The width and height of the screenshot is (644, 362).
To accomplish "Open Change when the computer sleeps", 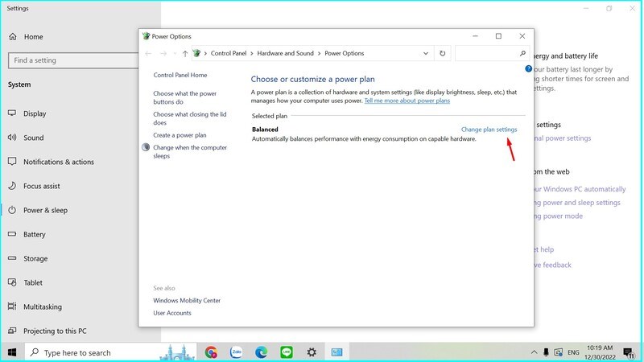I will [190, 152].
